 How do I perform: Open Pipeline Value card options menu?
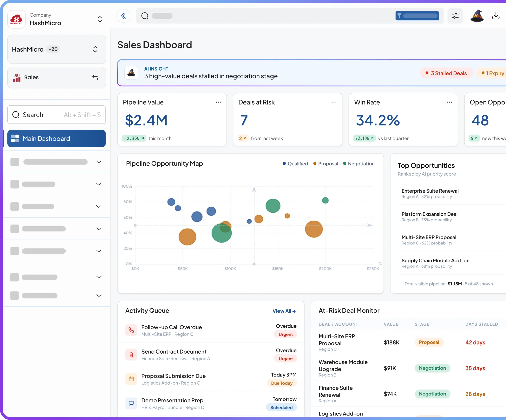click(218, 102)
